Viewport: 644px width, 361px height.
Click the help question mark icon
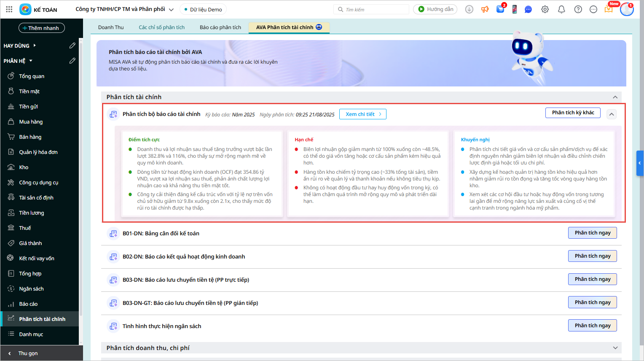(578, 9)
